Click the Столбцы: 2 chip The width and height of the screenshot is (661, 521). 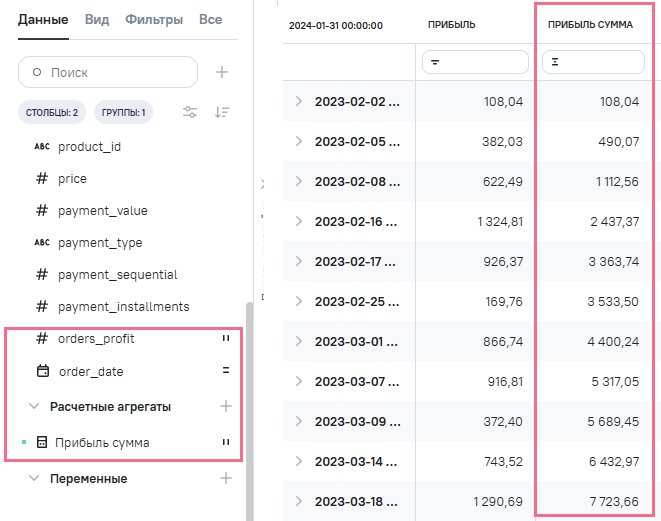tap(52, 113)
